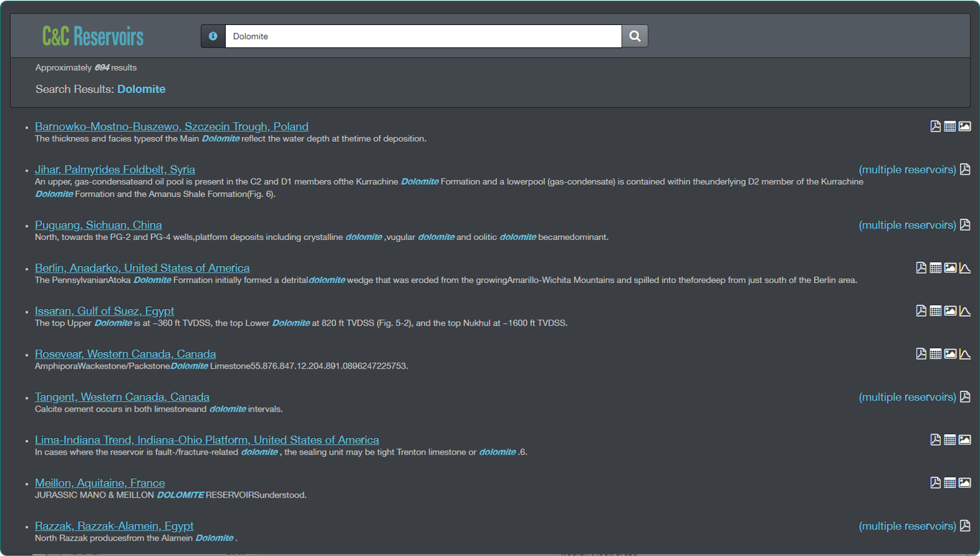This screenshot has height=556, width=980.
Task: Open Lima-Indiana Trend, Indiana-Ohio Platform link
Action: pos(207,440)
